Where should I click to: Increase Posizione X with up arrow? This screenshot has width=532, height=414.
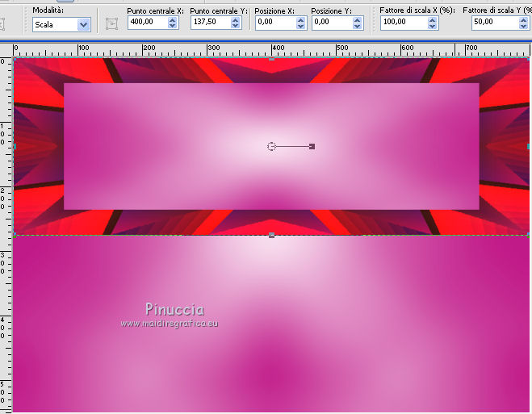[300, 20]
